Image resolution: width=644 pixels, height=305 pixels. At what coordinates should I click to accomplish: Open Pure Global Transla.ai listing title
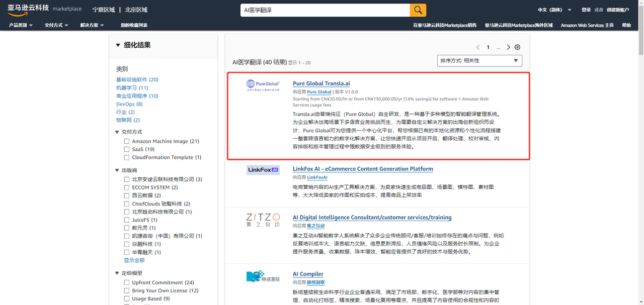321,84
